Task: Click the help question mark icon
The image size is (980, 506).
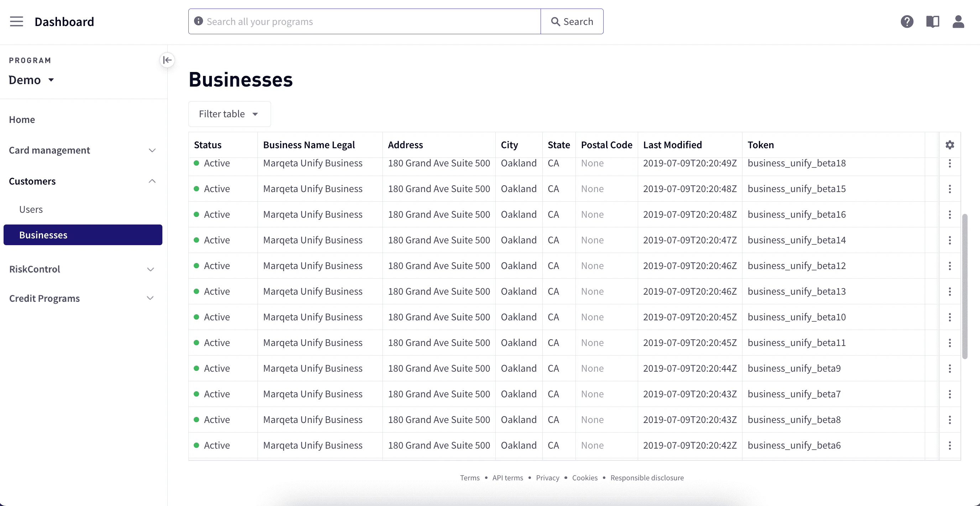Action: click(907, 22)
